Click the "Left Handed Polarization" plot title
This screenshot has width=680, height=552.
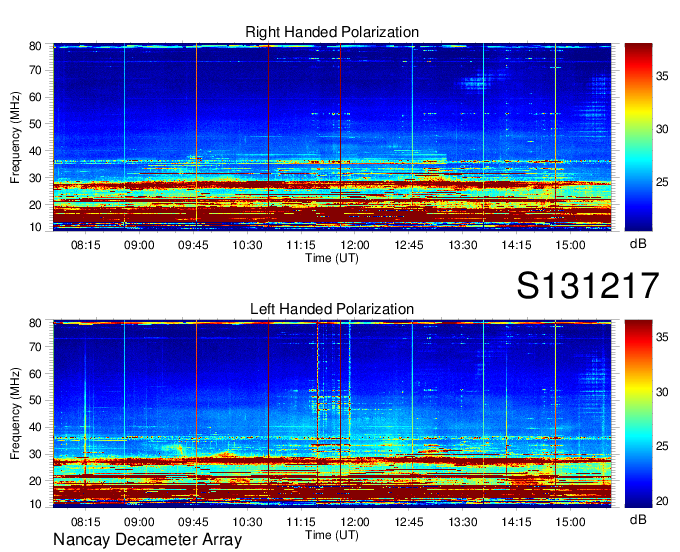click(x=332, y=309)
